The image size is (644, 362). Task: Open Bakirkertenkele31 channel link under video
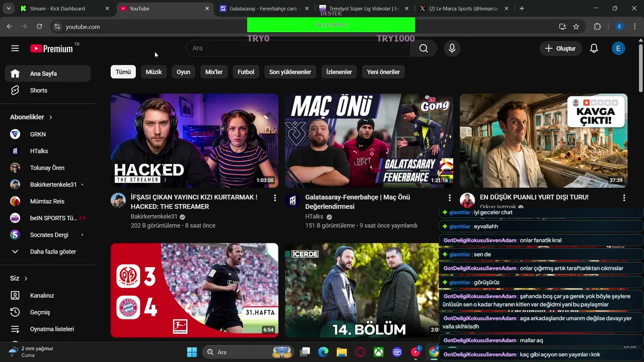[x=154, y=217]
